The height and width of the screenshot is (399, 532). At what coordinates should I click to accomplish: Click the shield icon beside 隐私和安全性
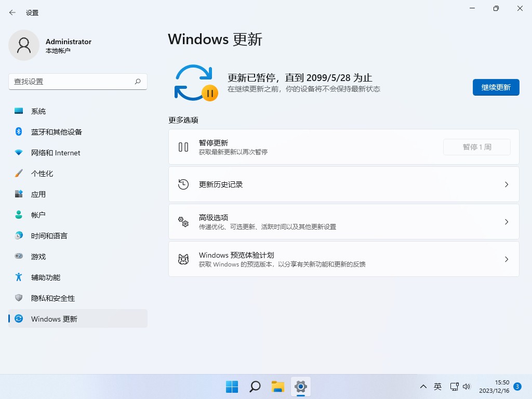click(19, 298)
